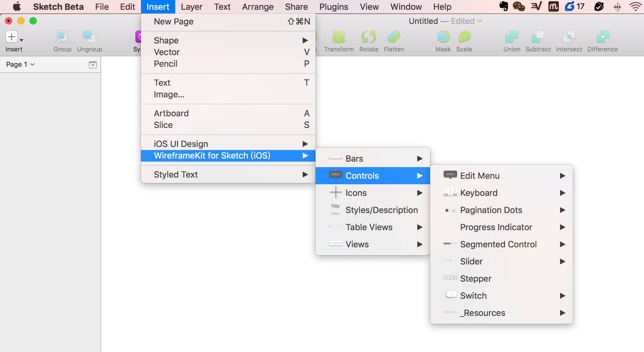Select Vector from the Insert menu
Viewport: 644px width, 352px height.
click(x=228, y=52)
